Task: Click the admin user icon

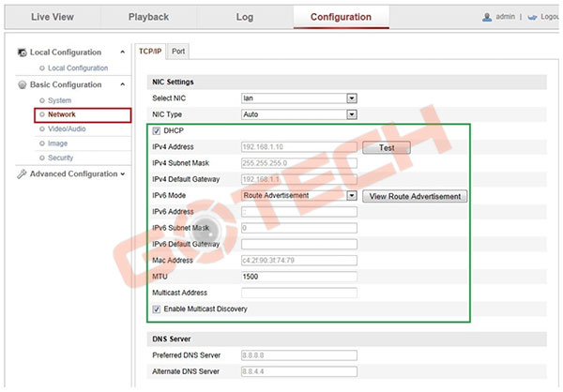Action: [486, 17]
